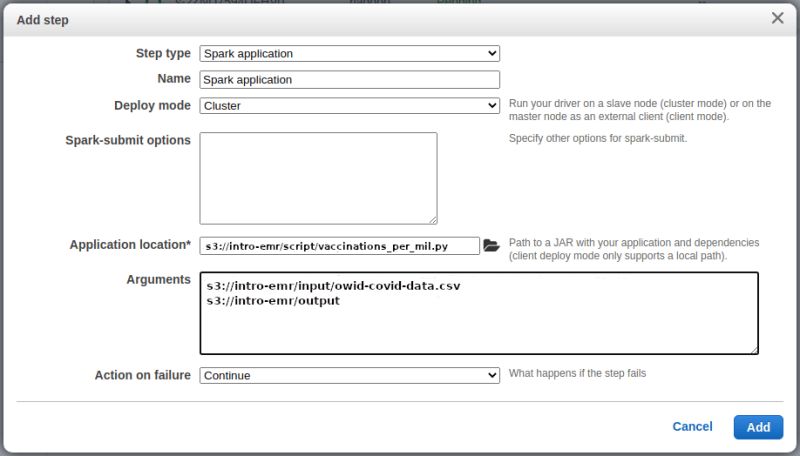This screenshot has width=800, height=456.
Task: Click the 'What happens if the step fails' hint
Action: coord(577,373)
